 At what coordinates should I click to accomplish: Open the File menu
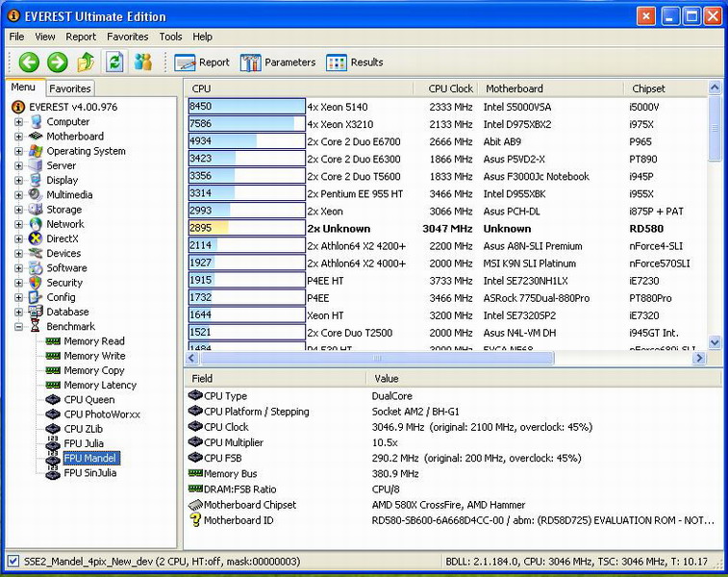coord(16,37)
